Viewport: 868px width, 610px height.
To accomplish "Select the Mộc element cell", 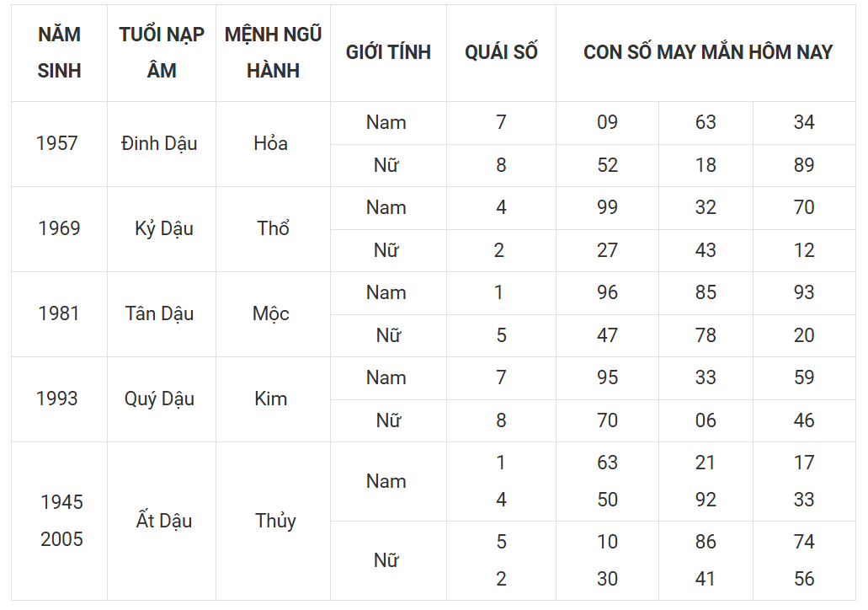I will (x=271, y=313).
